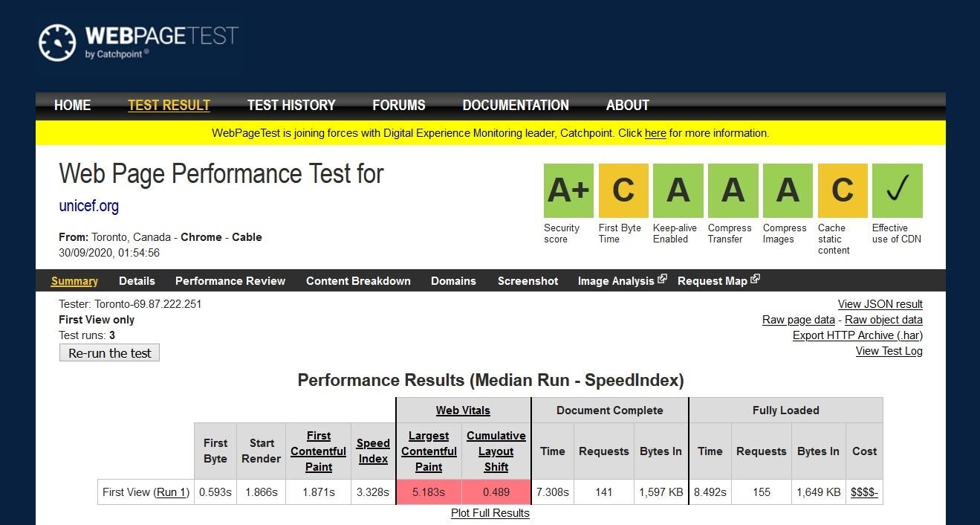Go to the Forums page
This screenshot has width=980, height=525.
tap(399, 106)
